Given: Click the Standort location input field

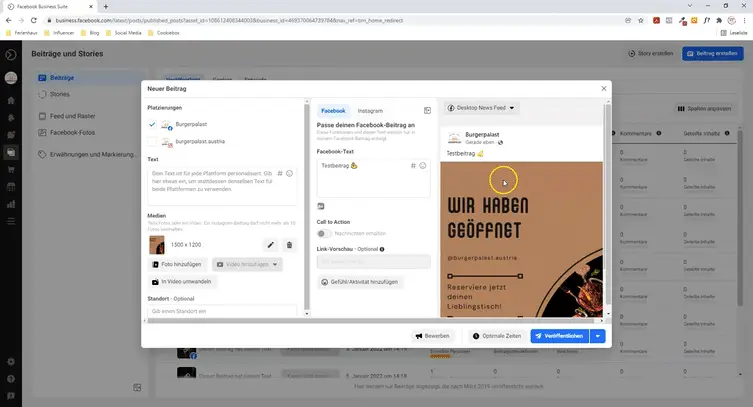Looking at the screenshot, I should click(x=222, y=311).
